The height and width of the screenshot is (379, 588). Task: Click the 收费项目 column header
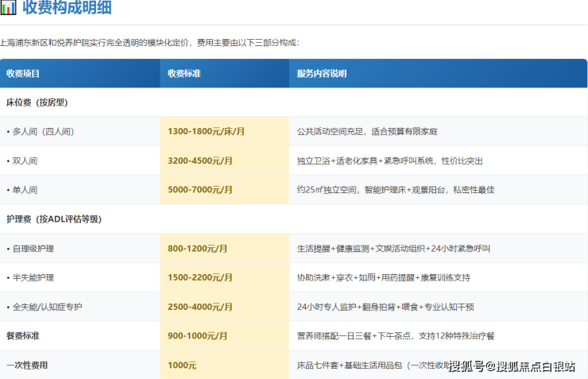tap(23, 74)
